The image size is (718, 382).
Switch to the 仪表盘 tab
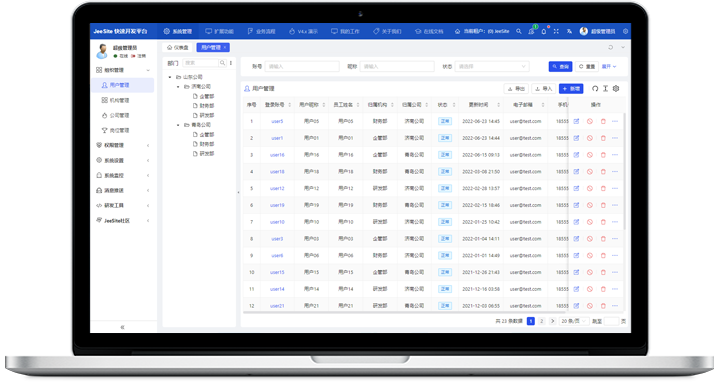pos(178,48)
